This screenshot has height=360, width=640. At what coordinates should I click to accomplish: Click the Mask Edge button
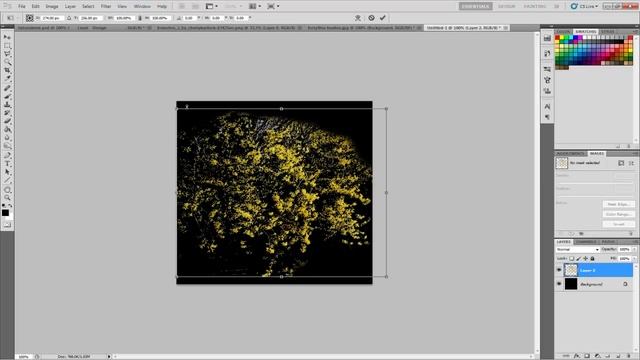pyautogui.click(x=618, y=204)
